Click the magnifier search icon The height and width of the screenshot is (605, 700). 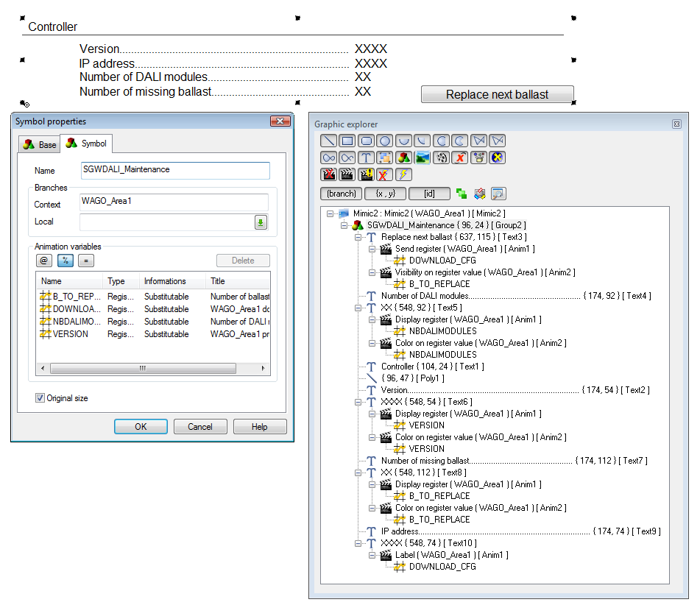tap(498, 194)
